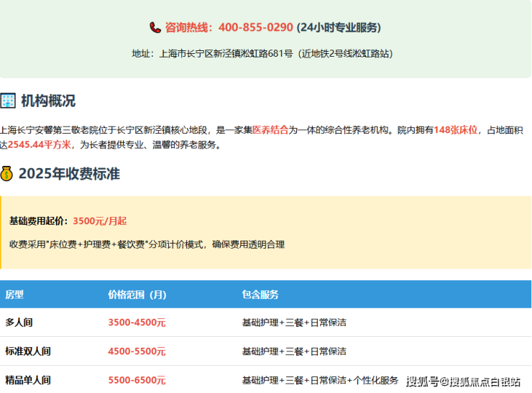Screen dimensions: 532x393
Task: Click the money bag icon beside 2025年收费标准
Action: [7, 173]
